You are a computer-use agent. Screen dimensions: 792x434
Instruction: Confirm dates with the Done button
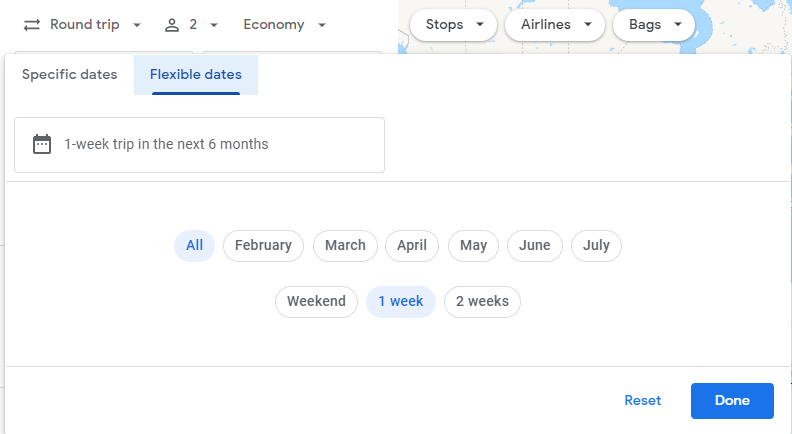[x=732, y=401]
